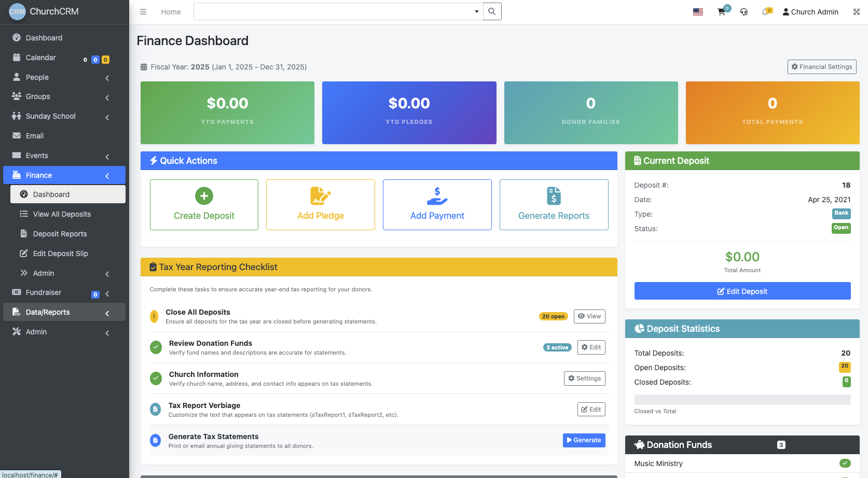Open Deposit Reports from sidebar
This screenshot has width=868, height=478.
tap(60, 234)
